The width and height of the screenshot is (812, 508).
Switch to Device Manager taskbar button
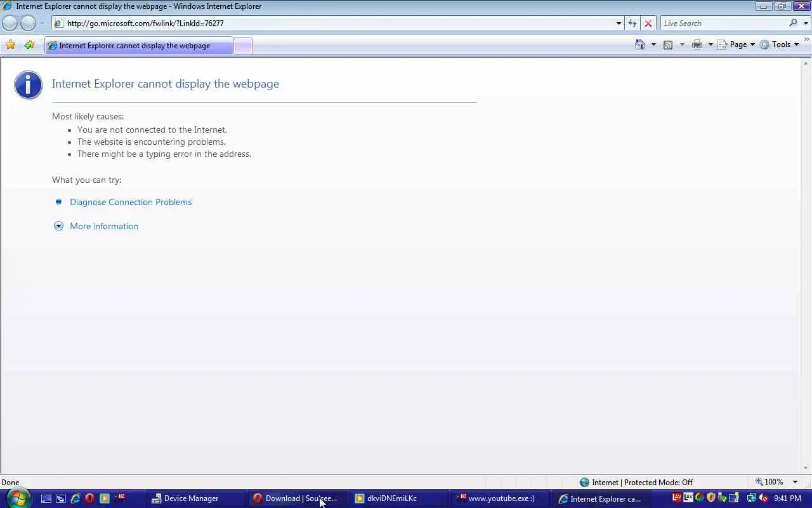pos(195,498)
